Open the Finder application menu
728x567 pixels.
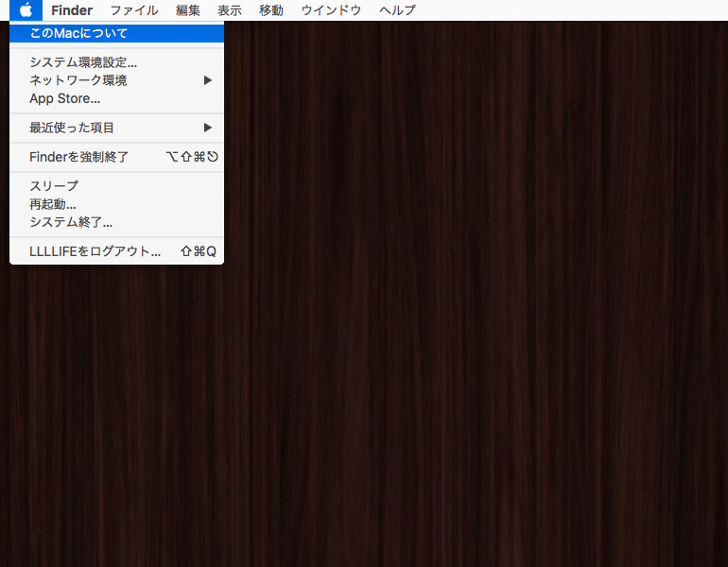coord(72,10)
